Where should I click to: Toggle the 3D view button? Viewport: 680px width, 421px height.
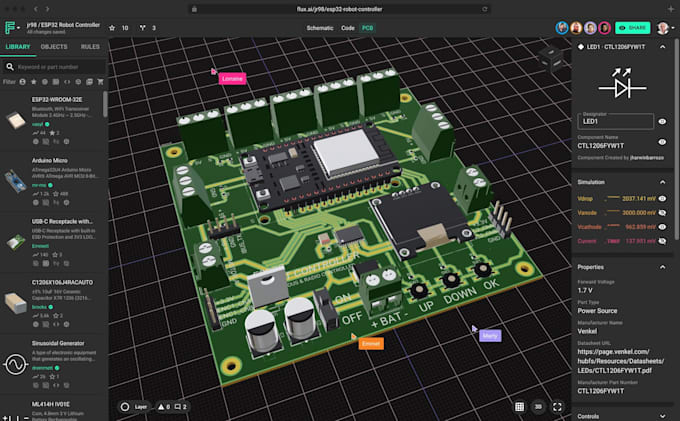pyautogui.click(x=538, y=407)
